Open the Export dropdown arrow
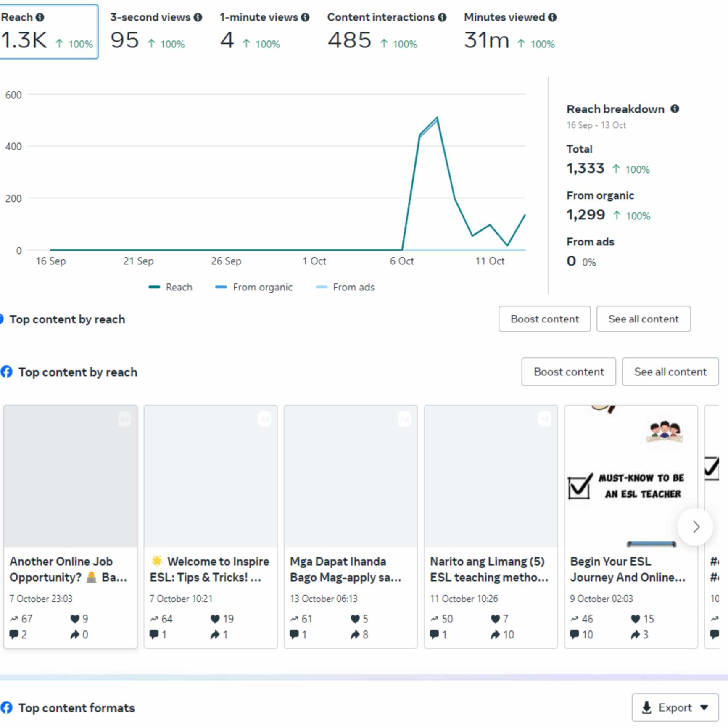The width and height of the screenshot is (728, 728). tap(704, 707)
